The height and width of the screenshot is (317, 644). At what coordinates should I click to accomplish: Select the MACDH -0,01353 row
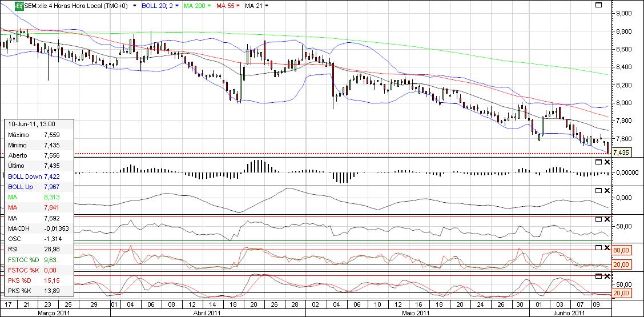point(39,228)
